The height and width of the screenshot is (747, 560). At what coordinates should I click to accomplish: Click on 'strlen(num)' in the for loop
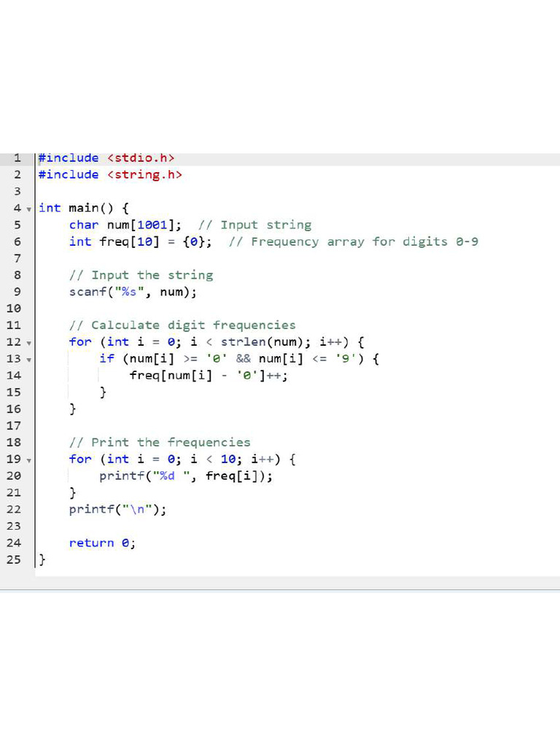tap(262, 342)
